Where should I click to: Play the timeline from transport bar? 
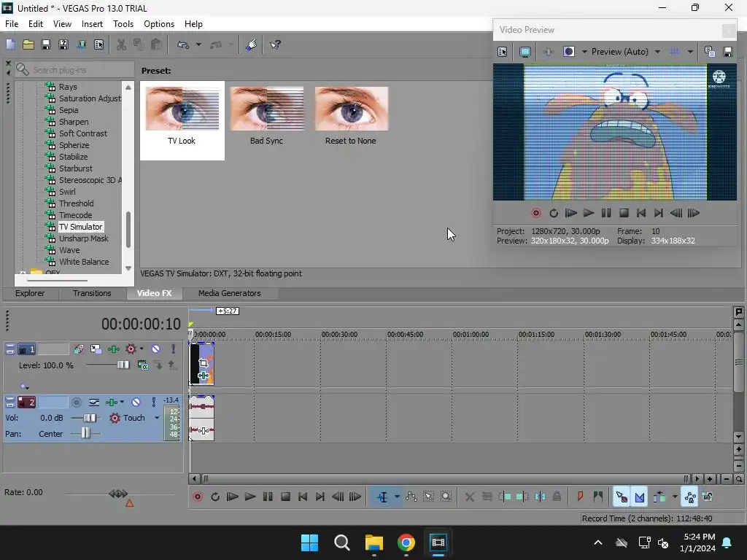coord(249,497)
